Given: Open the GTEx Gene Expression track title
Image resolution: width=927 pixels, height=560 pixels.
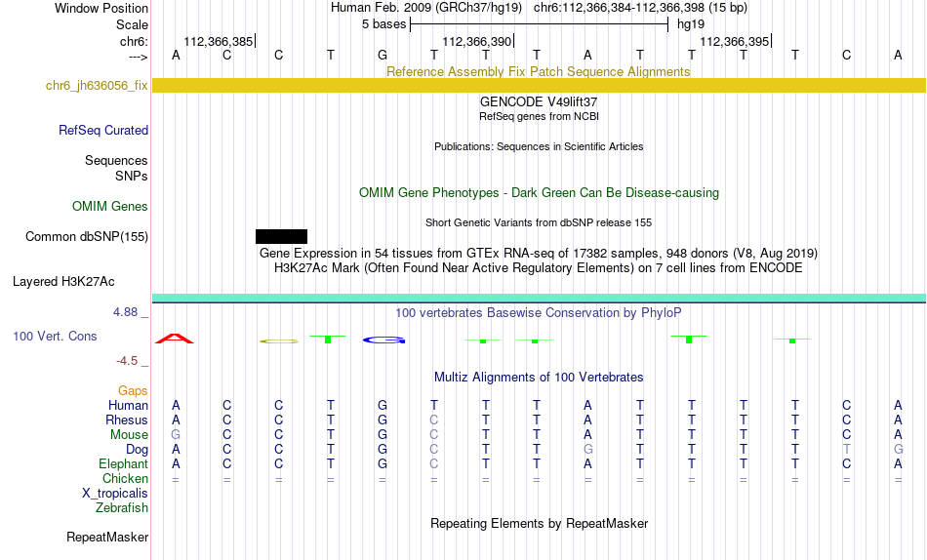Looking at the screenshot, I should [x=539, y=253].
